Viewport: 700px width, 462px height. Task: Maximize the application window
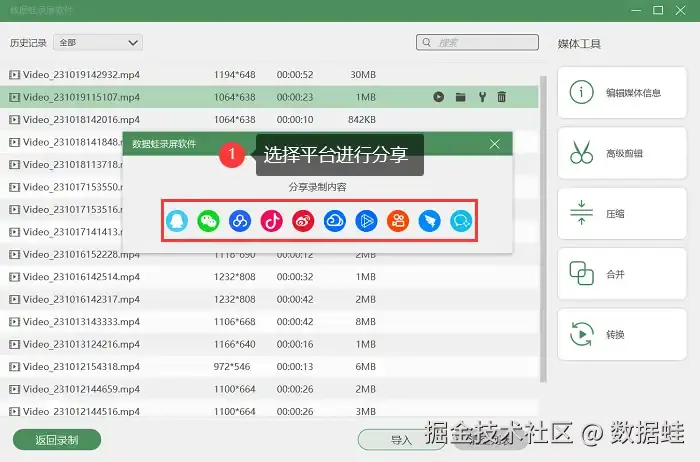tap(658, 10)
